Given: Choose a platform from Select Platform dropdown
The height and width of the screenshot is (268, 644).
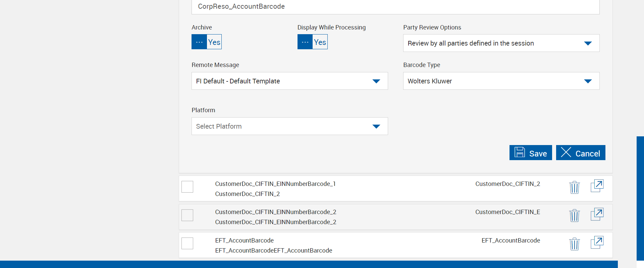Looking at the screenshot, I should [289, 126].
